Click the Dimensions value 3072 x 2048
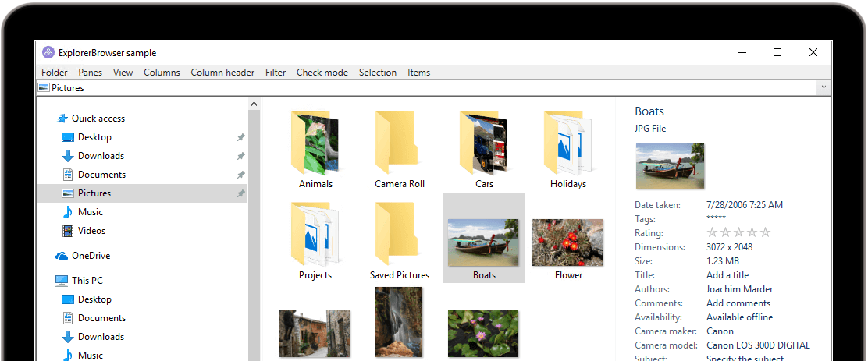 730,247
